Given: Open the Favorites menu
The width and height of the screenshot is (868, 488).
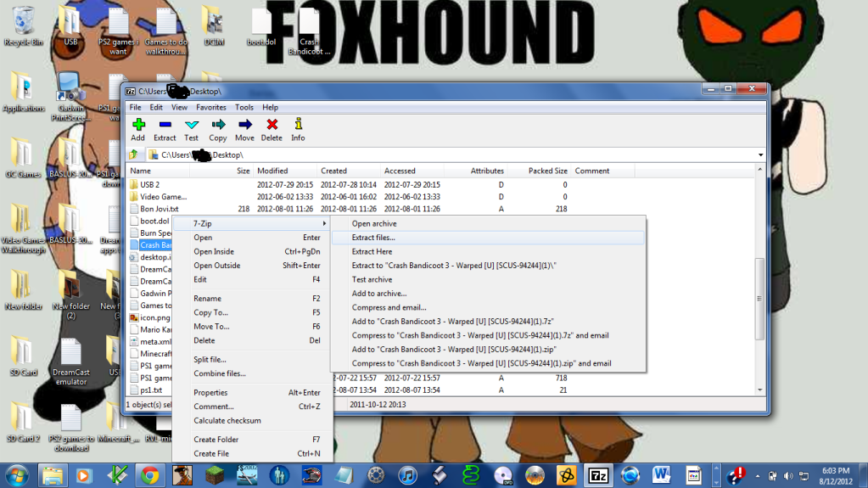Looking at the screenshot, I should pyautogui.click(x=211, y=108).
